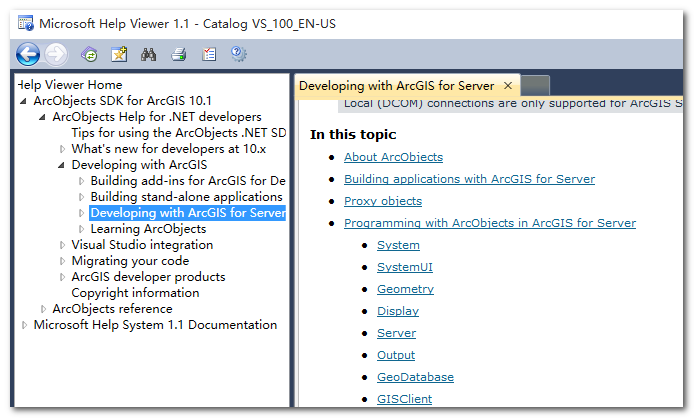Jump to the GeoDatabase link

coord(416,377)
